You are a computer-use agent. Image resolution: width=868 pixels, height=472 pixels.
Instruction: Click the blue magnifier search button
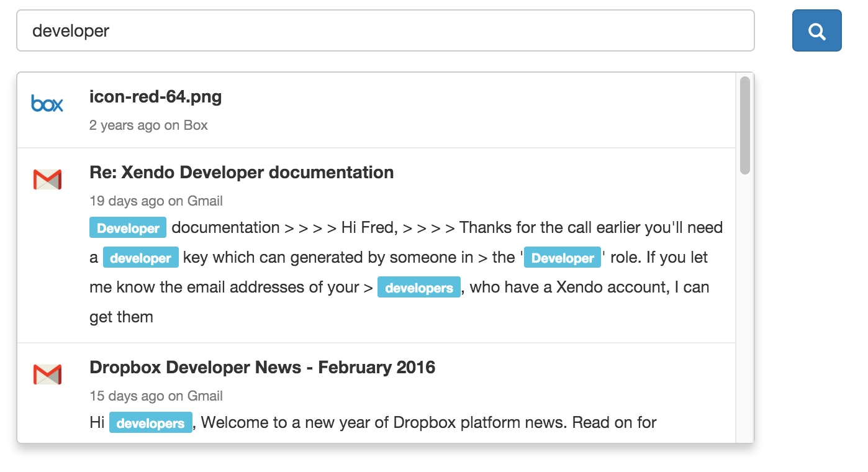point(816,30)
